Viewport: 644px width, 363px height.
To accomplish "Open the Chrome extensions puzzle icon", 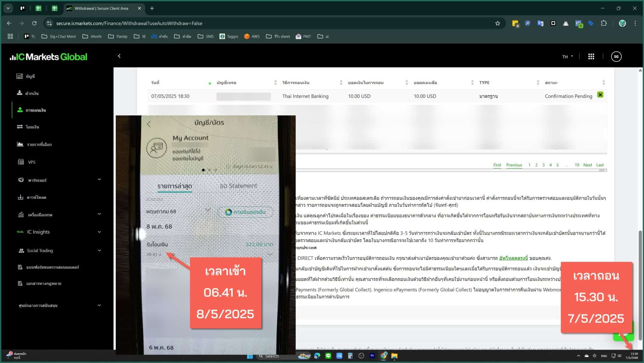I will 604,23.
